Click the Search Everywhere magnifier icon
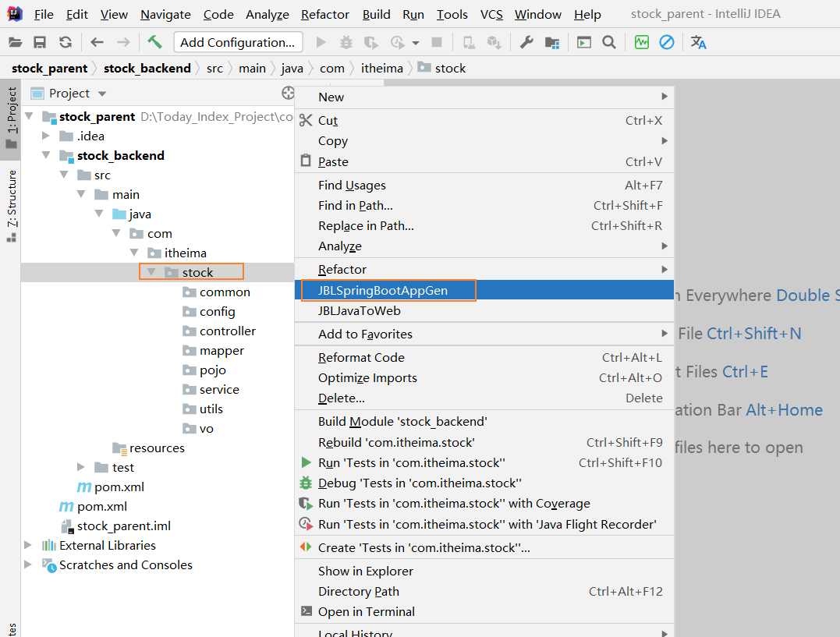 click(609, 42)
